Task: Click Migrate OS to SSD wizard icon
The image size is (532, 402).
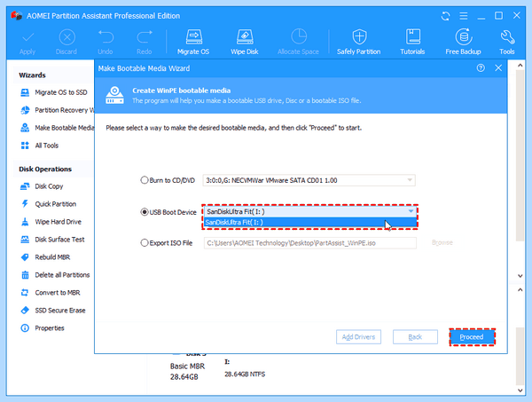Action: click(25, 92)
